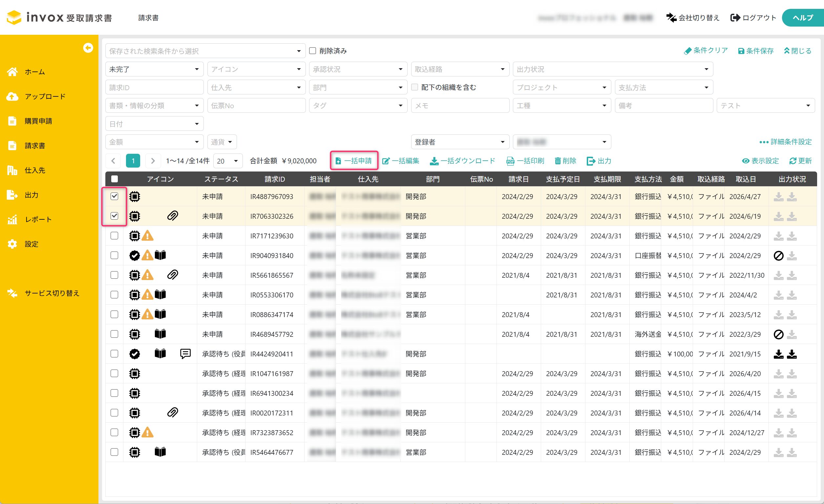This screenshot has width=824, height=504.
Task: Open comment bubble icon on row IR4424920411
Action: (185, 353)
